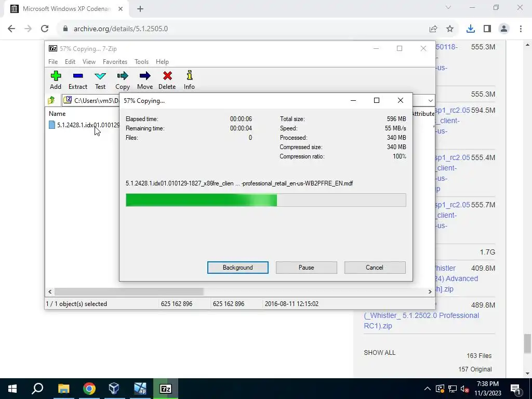
Task: Show hidden system tray icons
Action: [x=428, y=389]
